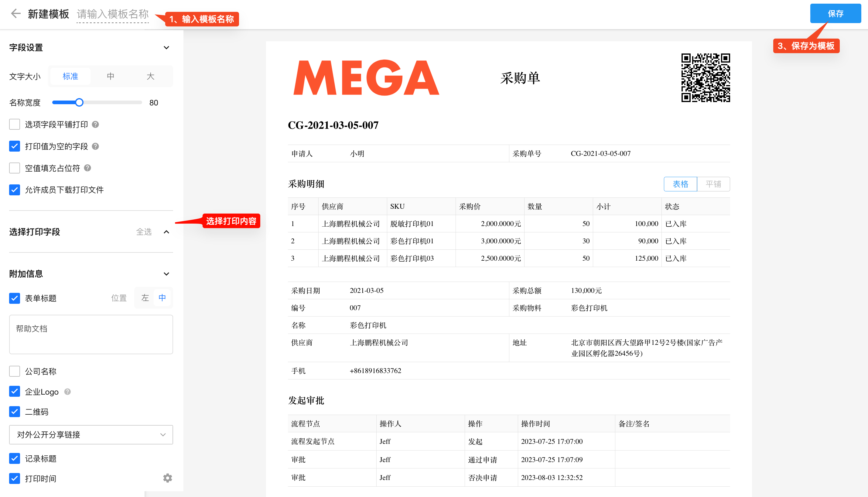Screen dimensions: 868x497
Task: Click help icon beside 打印值为空的字段
Action: click(x=96, y=146)
